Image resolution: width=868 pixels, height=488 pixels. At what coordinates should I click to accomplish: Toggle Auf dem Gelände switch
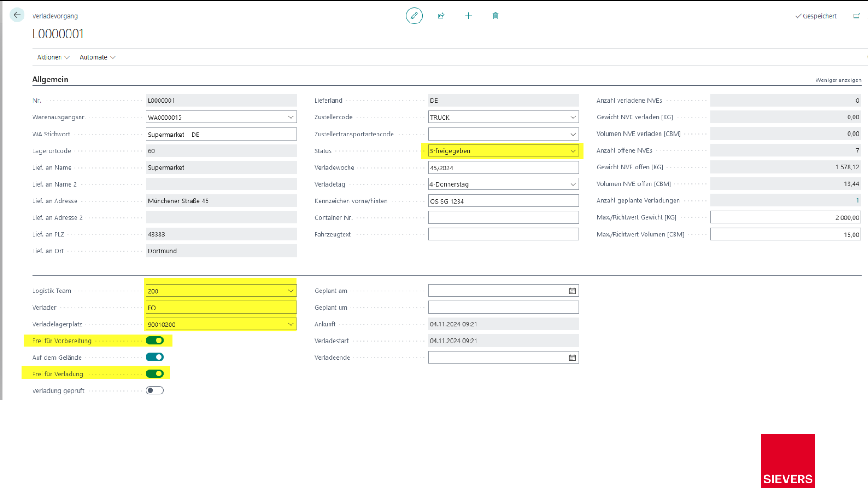pos(155,357)
